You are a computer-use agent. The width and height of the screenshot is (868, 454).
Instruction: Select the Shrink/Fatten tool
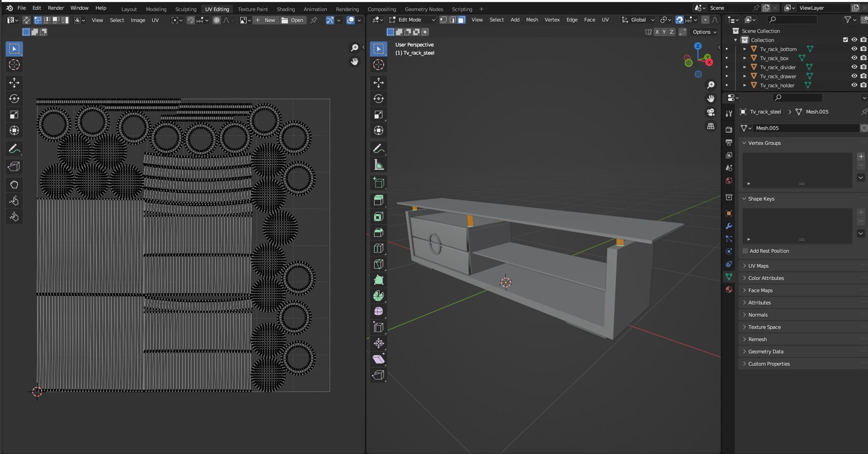tap(378, 343)
